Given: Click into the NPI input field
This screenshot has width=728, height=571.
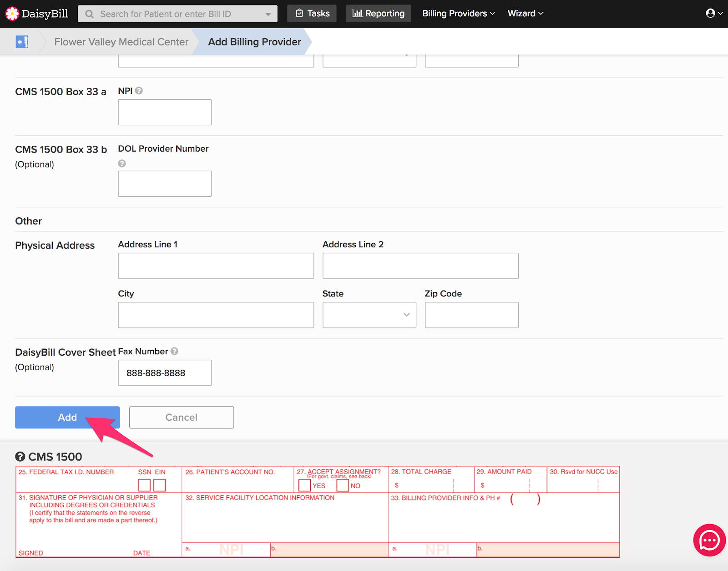Looking at the screenshot, I should 165,112.
